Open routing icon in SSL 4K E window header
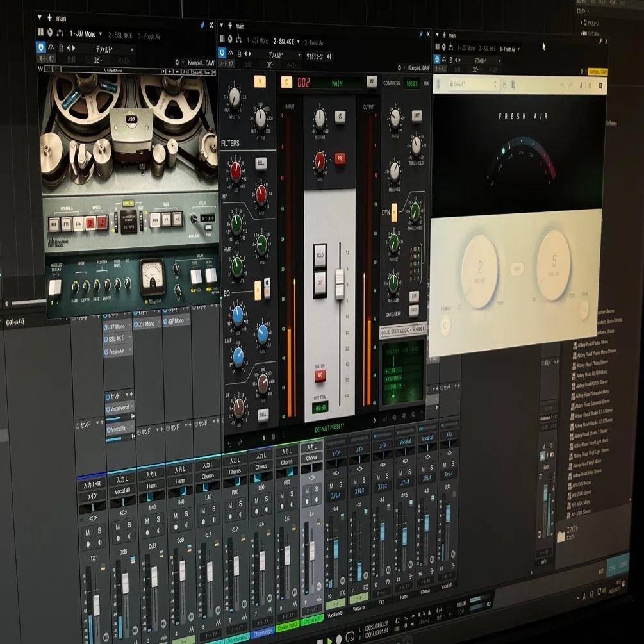Viewport: 644px width, 644px height. pyautogui.click(x=238, y=40)
